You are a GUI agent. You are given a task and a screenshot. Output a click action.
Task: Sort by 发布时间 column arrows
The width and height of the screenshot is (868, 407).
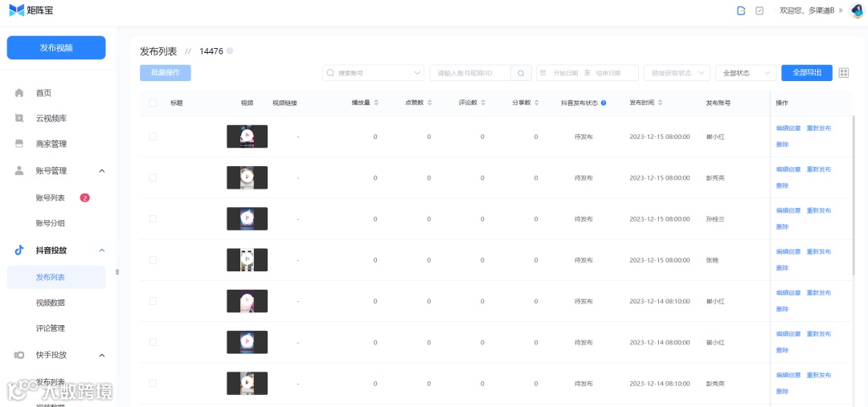661,103
